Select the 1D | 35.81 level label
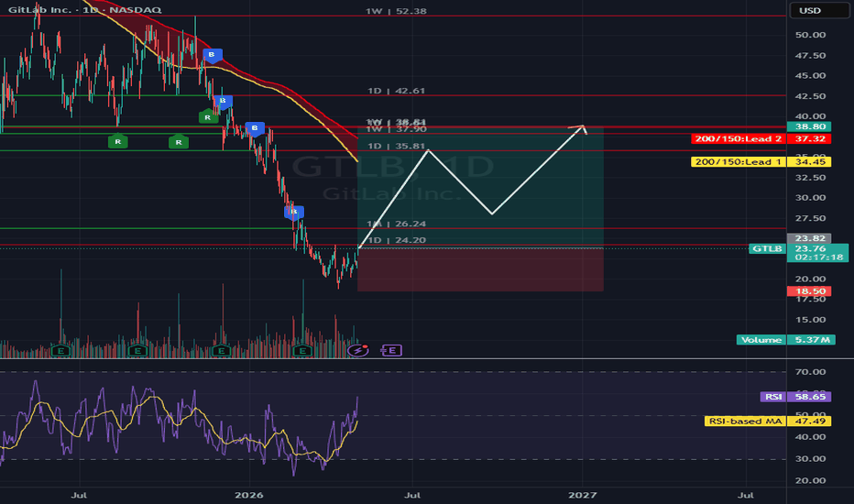 click(396, 146)
